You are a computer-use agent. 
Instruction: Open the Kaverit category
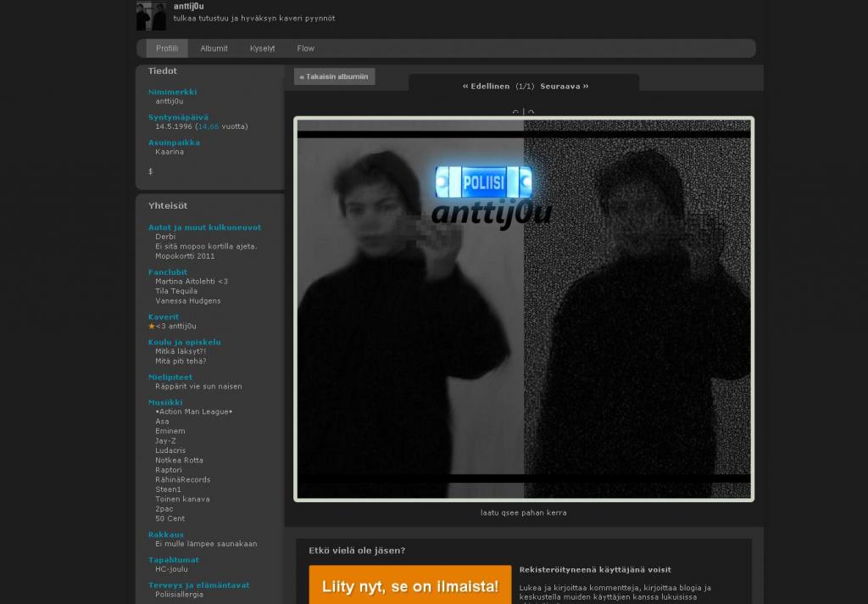[164, 317]
